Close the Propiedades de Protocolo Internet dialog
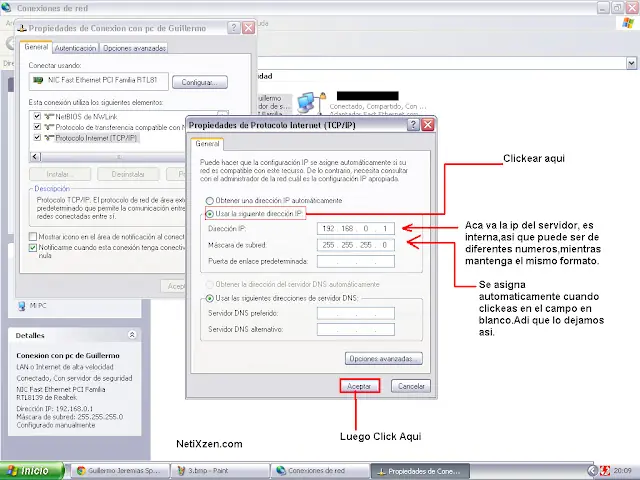640x480 pixels. [427, 125]
